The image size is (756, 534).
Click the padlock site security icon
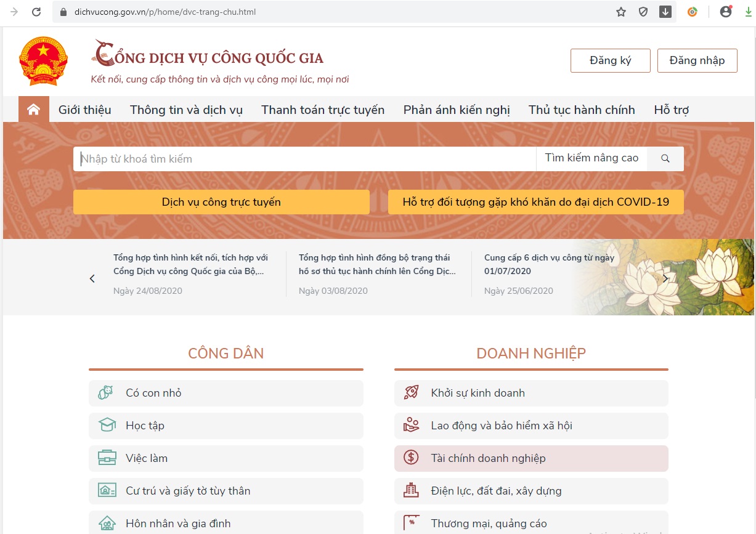click(x=62, y=12)
